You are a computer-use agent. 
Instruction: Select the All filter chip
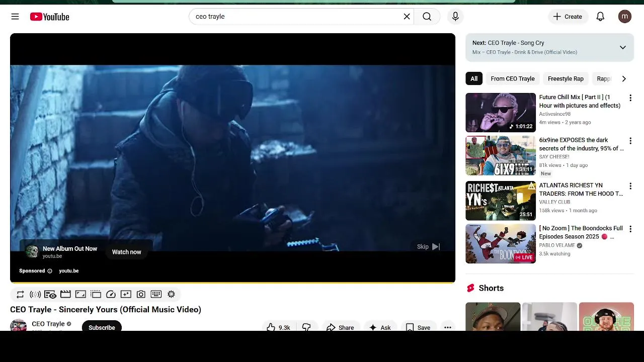tap(474, 78)
